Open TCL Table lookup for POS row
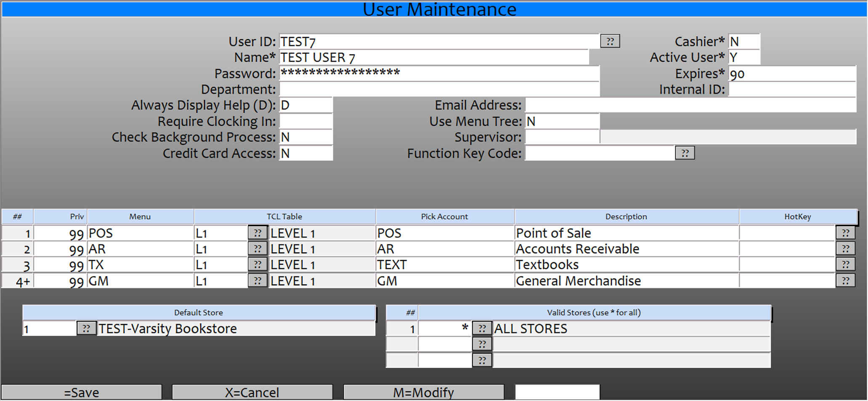Viewport: 868px width, 401px height. pos(257,233)
